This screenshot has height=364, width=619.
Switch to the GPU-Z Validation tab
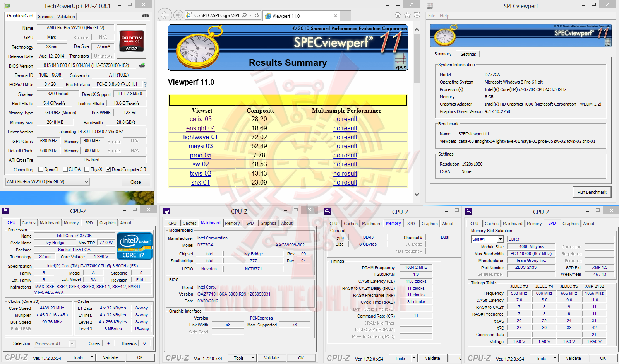pos(66,17)
